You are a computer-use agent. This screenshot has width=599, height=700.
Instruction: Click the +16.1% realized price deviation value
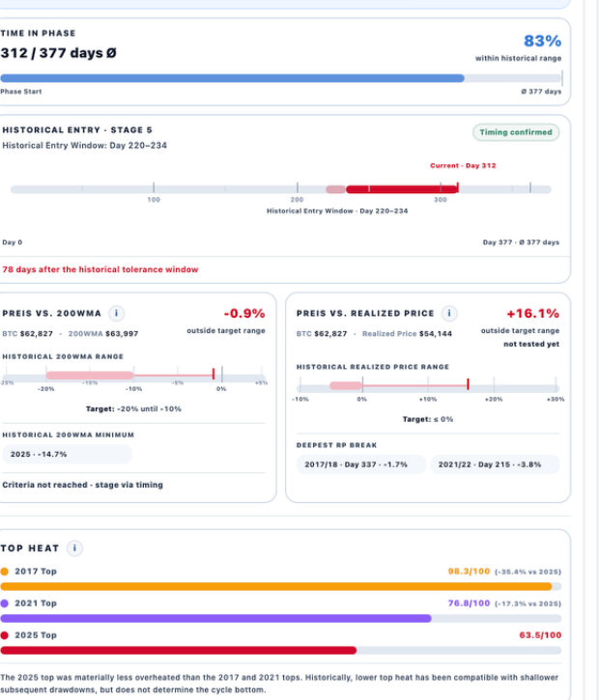click(x=532, y=314)
